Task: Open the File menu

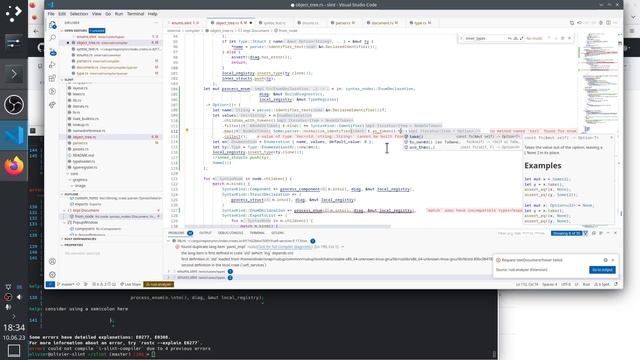Action: click(51, 14)
